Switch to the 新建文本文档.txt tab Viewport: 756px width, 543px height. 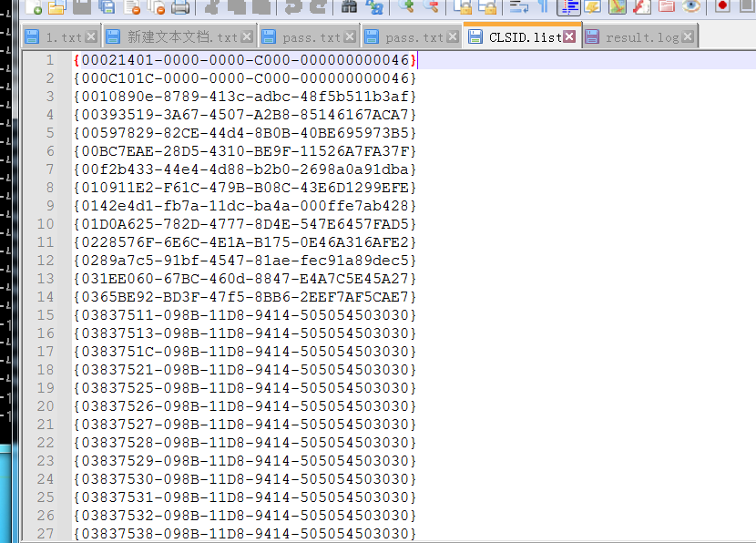point(181,37)
